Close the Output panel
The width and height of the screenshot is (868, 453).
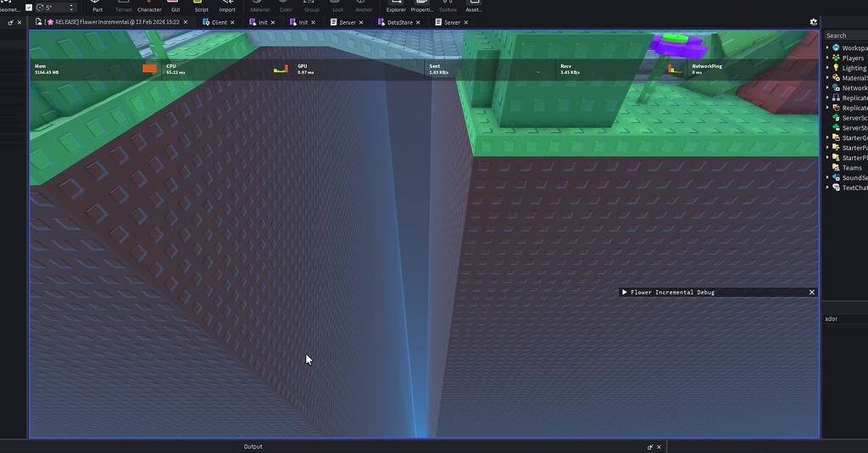coord(659,447)
